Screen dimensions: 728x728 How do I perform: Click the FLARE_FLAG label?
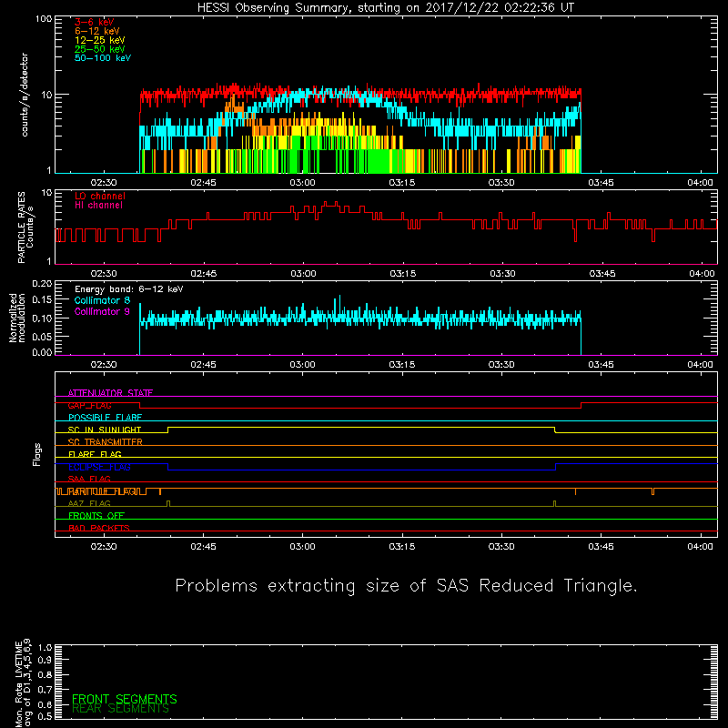(x=95, y=454)
